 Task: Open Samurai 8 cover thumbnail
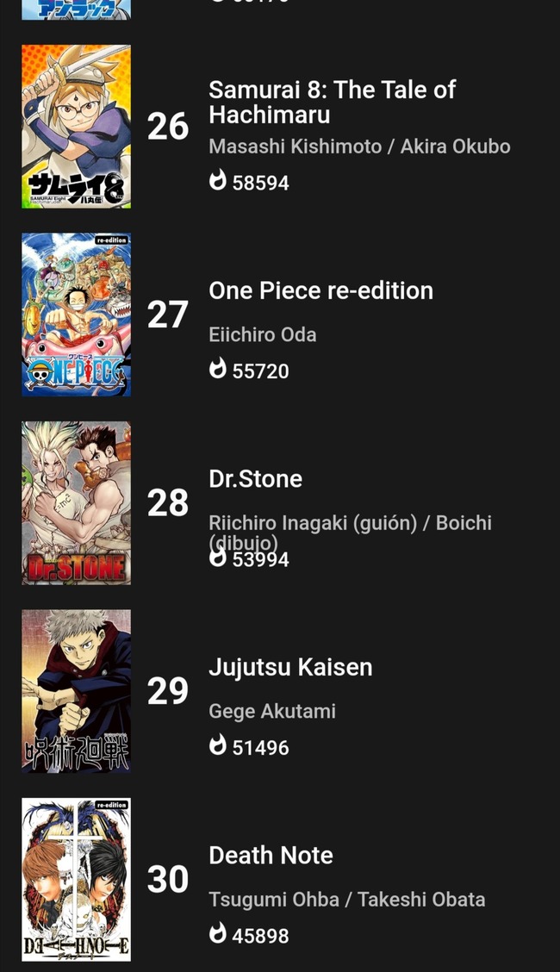tap(76, 127)
